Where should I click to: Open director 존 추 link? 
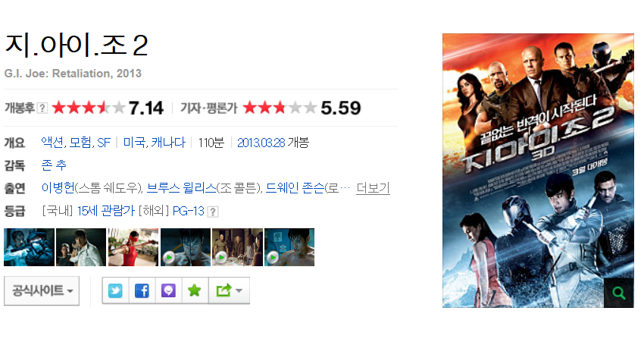tap(54, 165)
